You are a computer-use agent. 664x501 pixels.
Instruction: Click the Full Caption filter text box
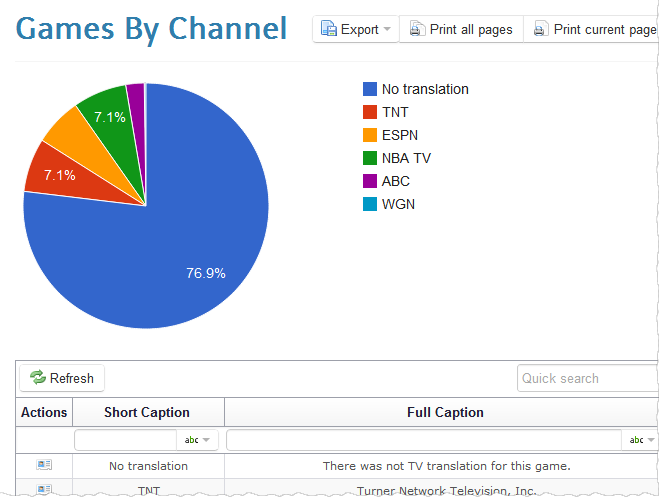[x=423, y=440]
